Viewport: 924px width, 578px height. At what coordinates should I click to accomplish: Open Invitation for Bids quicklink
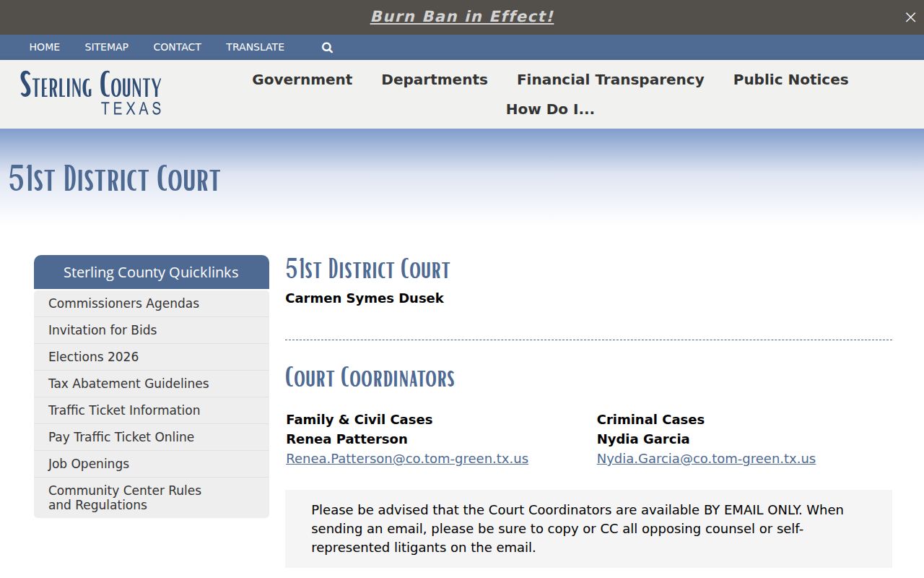pos(152,330)
